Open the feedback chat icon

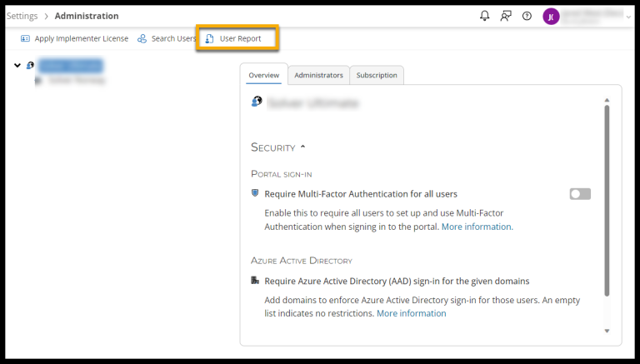pyautogui.click(x=506, y=16)
